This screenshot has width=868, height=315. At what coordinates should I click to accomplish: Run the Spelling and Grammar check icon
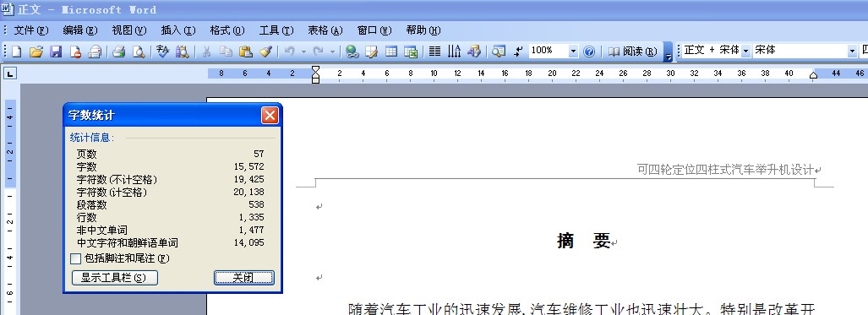pyautogui.click(x=162, y=52)
